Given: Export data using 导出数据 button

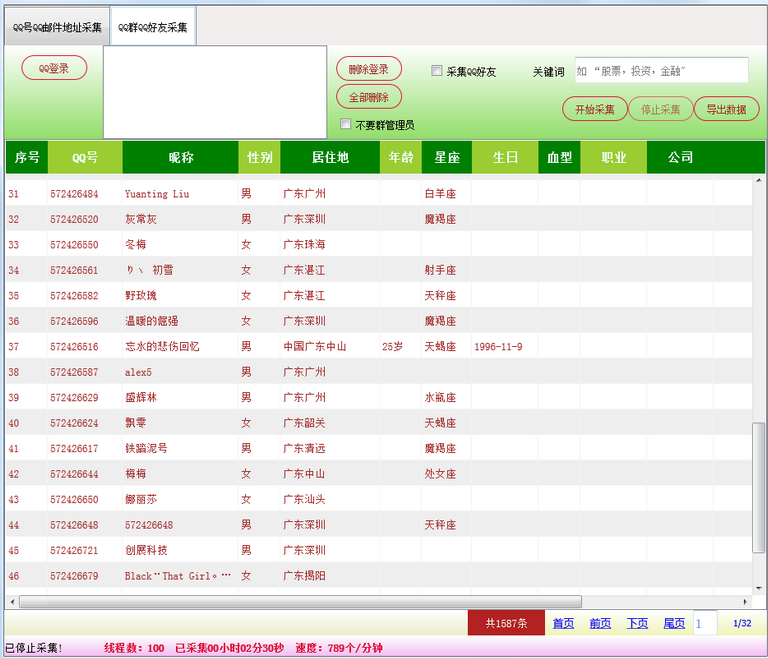Looking at the screenshot, I should coord(726,110).
